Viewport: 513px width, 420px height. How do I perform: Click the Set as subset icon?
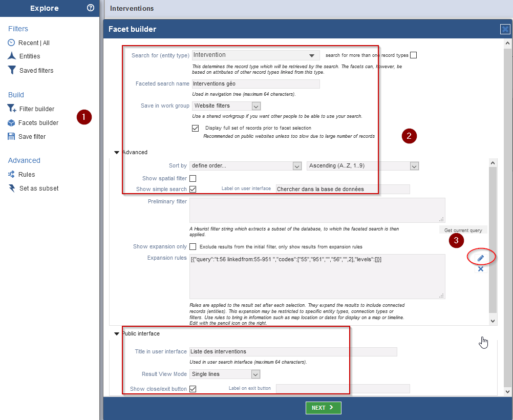pyautogui.click(x=11, y=188)
